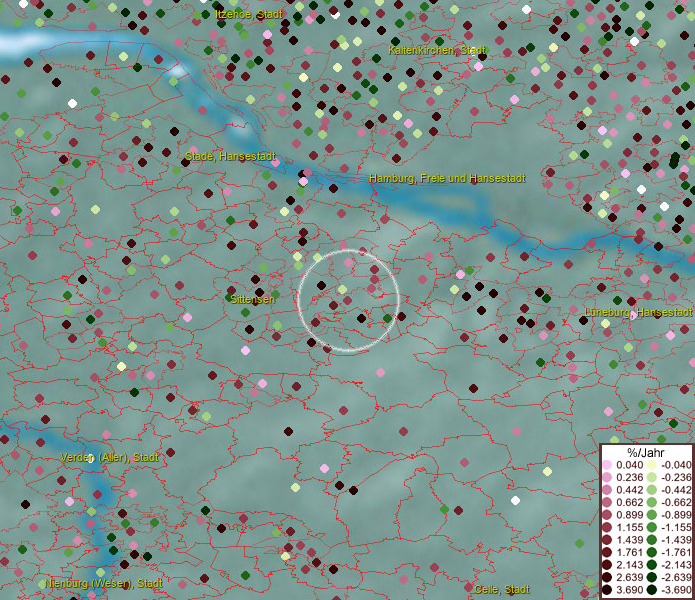Select the legend value 2.639
The height and width of the screenshot is (600, 695).
point(629,577)
